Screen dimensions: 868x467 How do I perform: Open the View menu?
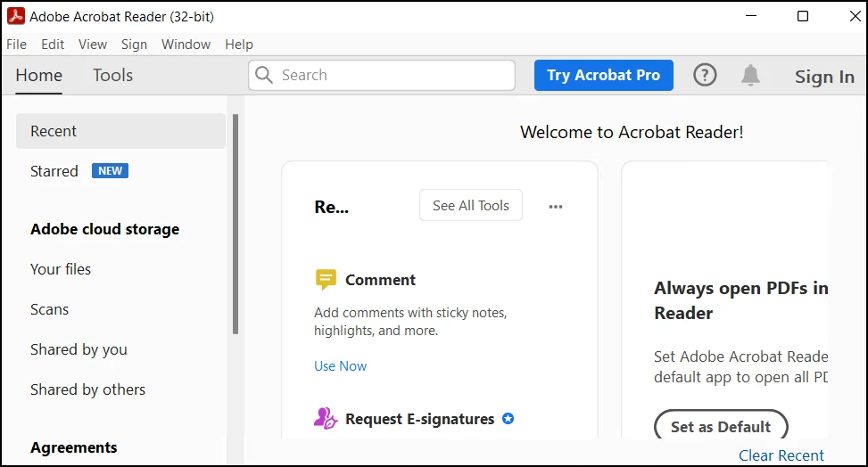tap(93, 45)
